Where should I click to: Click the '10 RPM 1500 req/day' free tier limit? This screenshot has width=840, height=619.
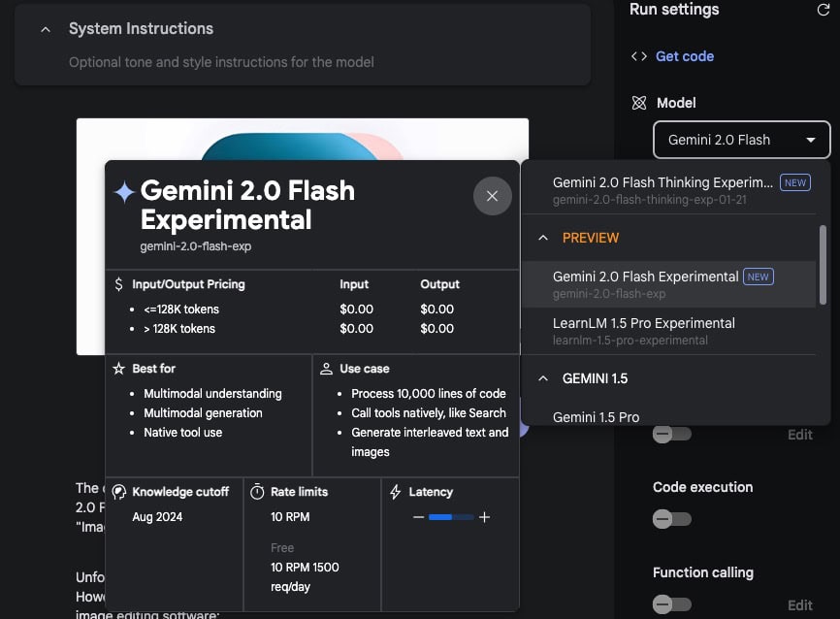click(305, 576)
